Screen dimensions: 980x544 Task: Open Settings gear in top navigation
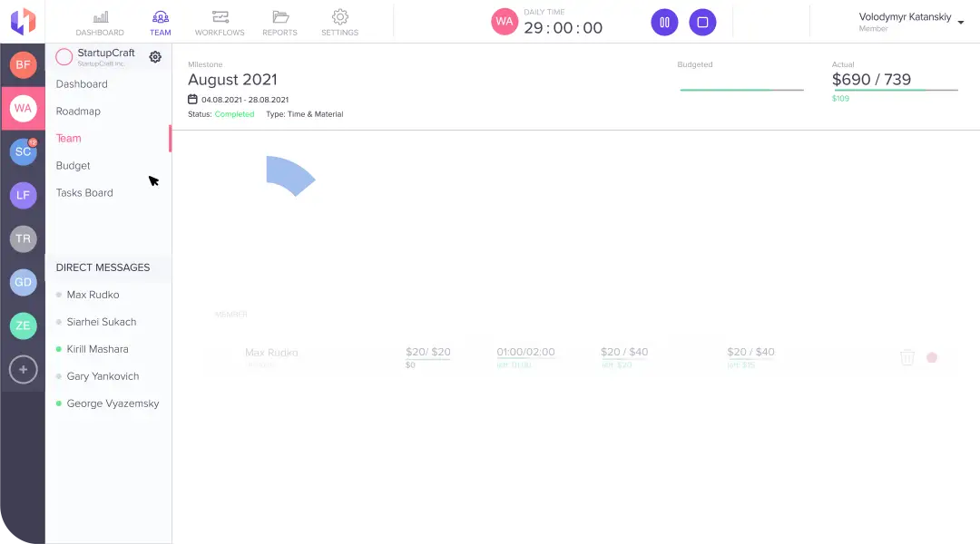tap(339, 22)
